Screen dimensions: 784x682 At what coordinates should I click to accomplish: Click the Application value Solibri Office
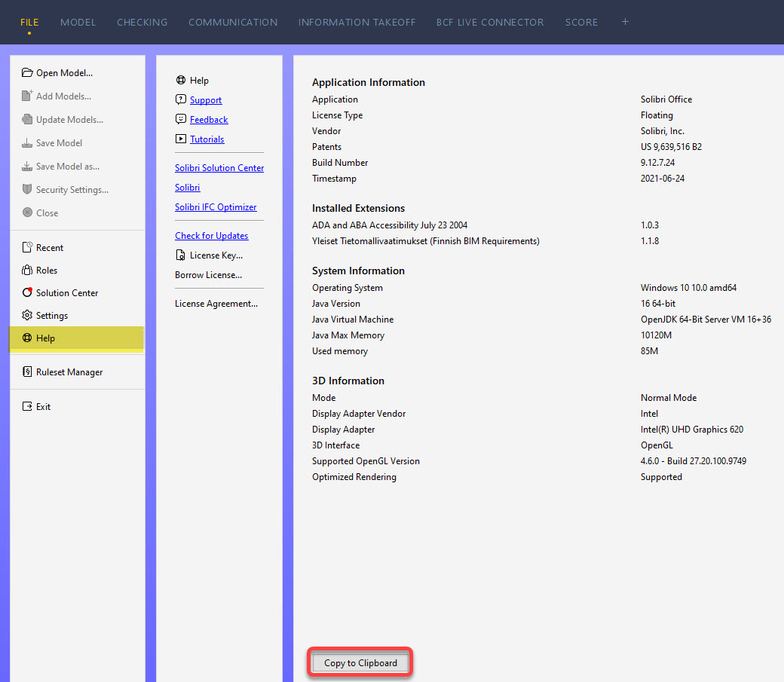coord(666,99)
